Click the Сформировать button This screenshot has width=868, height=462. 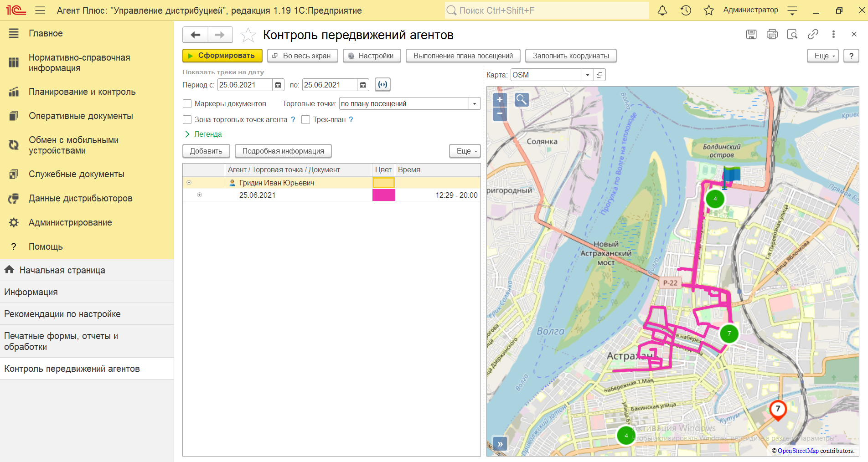(x=222, y=56)
